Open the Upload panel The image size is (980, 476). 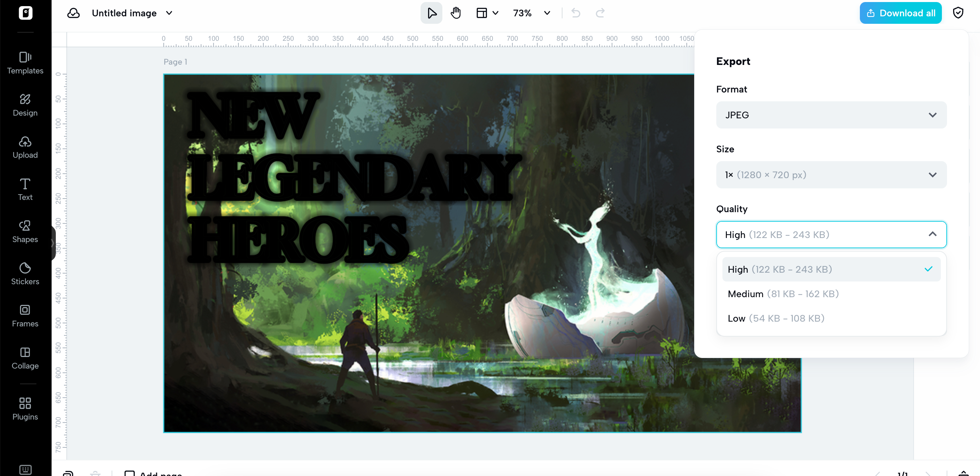[25, 147]
